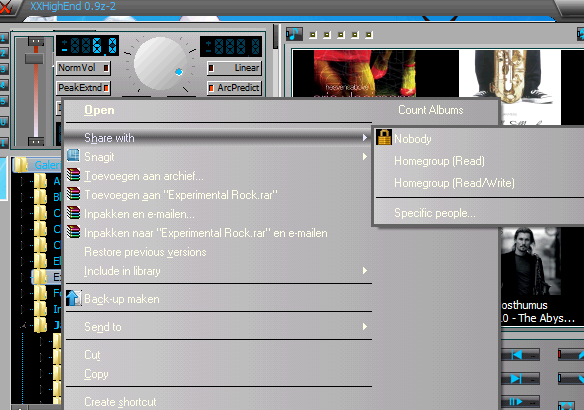
Task: Toggle the Linear filter option
Action: click(234, 68)
